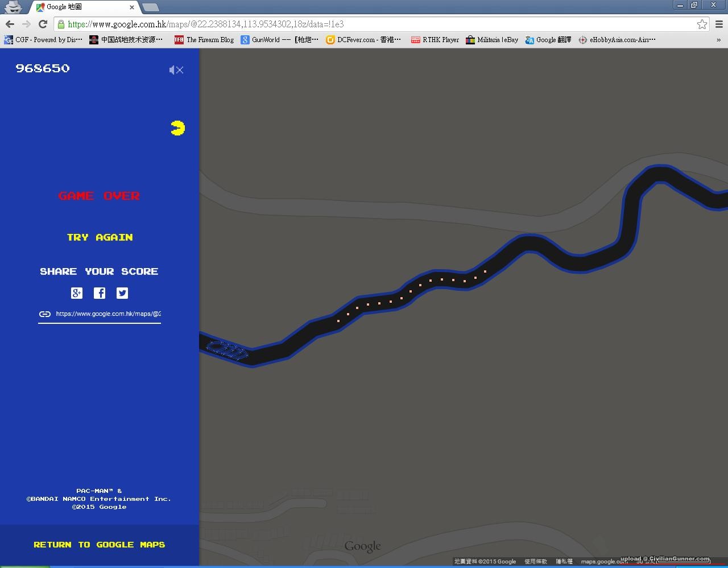728x568 pixels.
Task: Bookmark this page with star icon
Action: pos(702,24)
